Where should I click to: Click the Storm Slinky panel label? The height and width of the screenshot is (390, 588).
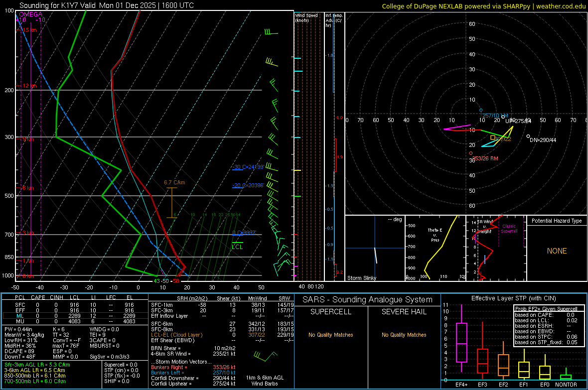361,278
